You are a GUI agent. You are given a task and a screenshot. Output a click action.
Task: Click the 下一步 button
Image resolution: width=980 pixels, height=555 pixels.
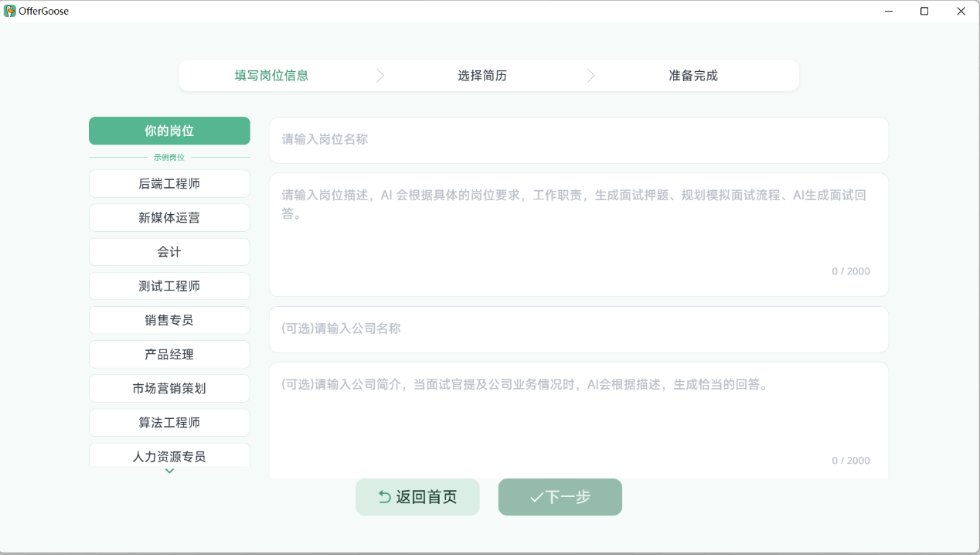560,497
